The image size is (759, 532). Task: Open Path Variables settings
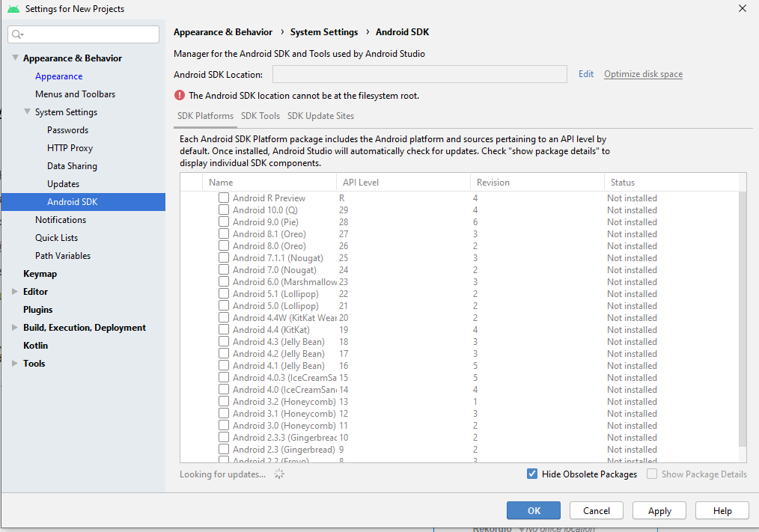(62, 256)
